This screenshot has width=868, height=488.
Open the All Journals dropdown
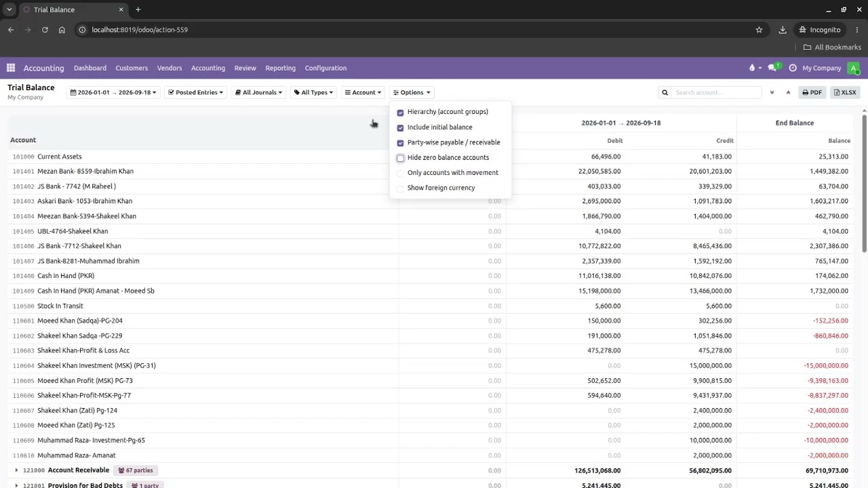[258, 92]
